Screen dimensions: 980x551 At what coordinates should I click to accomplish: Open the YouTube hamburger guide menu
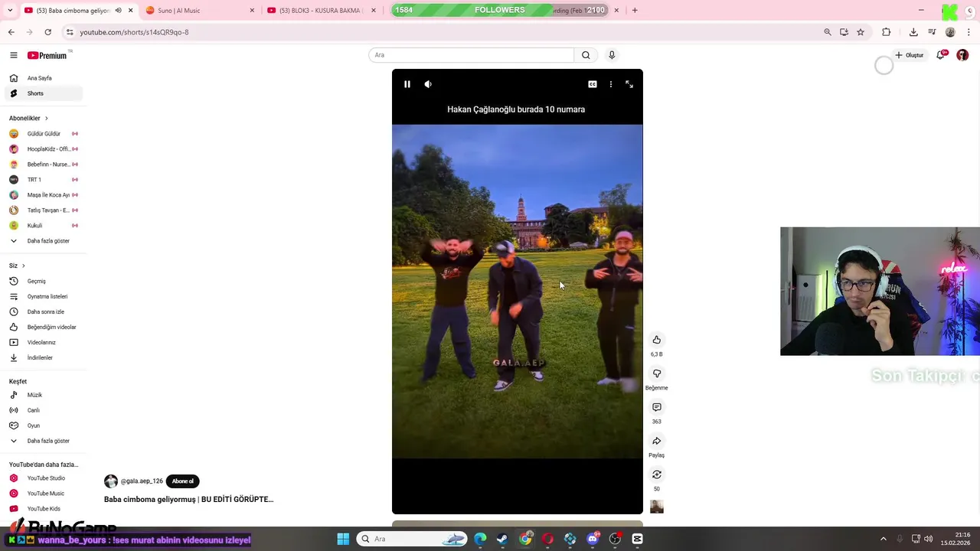13,55
